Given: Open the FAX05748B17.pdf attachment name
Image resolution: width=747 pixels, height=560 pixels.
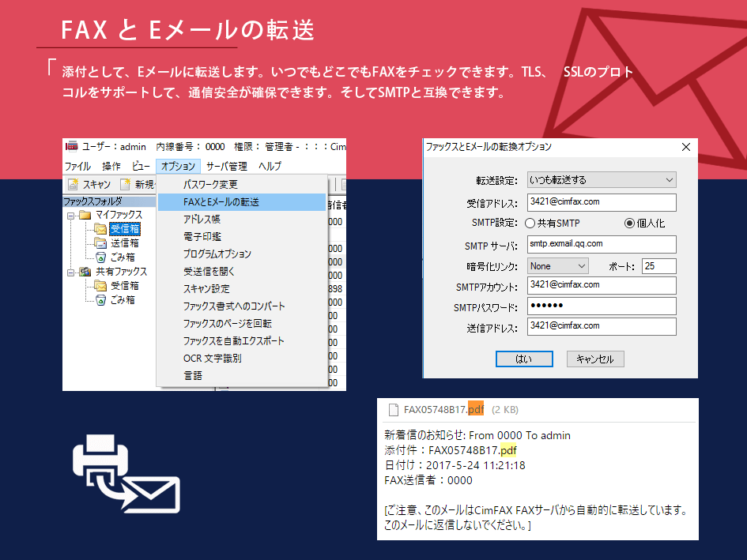Looking at the screenshot, I should 443,409.
